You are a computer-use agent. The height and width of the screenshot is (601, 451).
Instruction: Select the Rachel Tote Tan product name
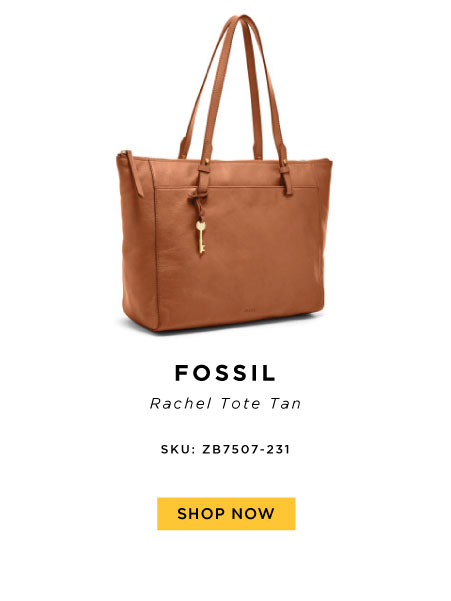(225, 403)
